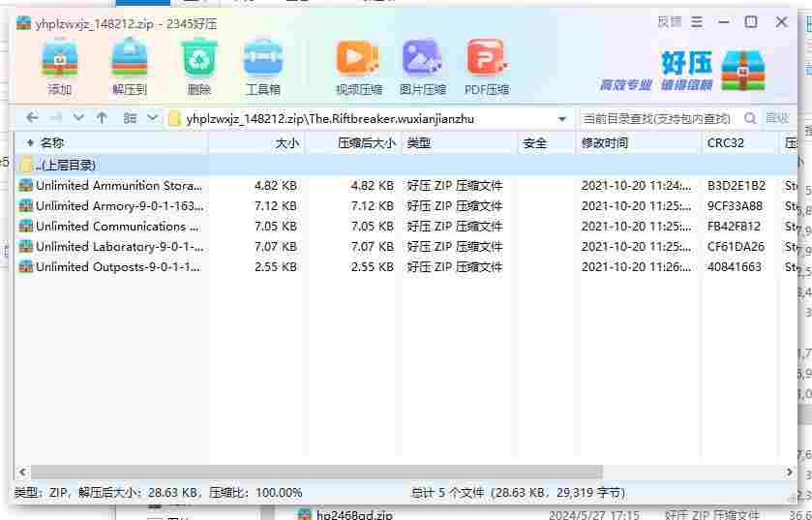Click the scrollbar left arrow

click(x=22, y=472)
